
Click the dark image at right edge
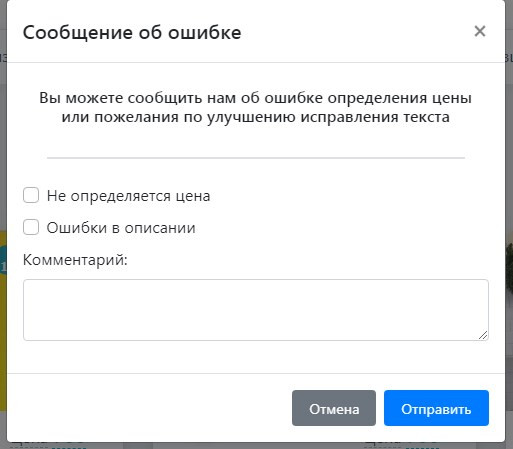tap(509, 267)
